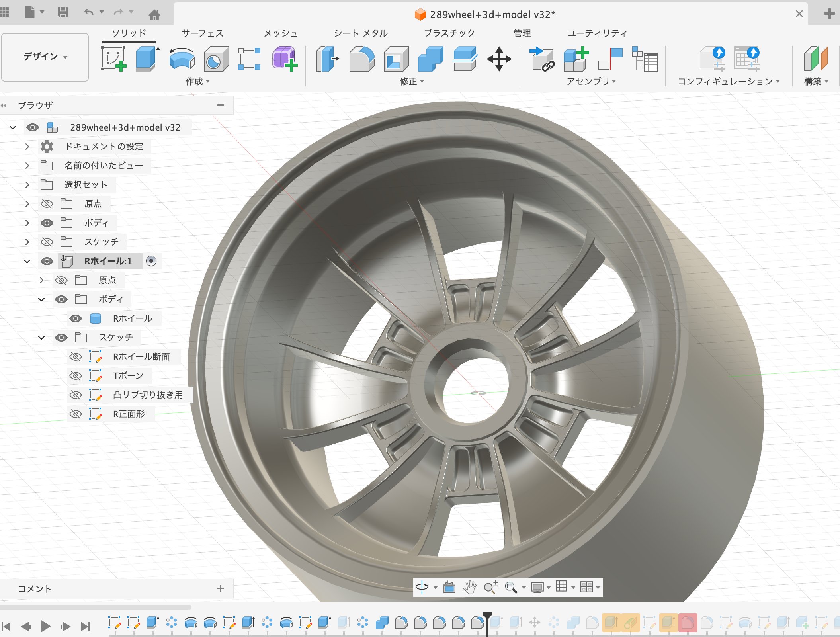This screenshot has height=637, width=840.
Task: Click the Press Pull tool icon
Action: coord(327,59)
